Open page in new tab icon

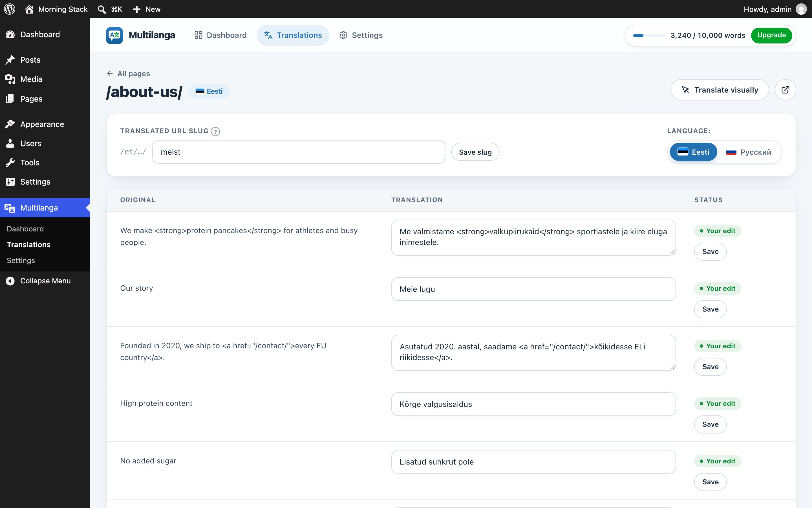[785, 90]
